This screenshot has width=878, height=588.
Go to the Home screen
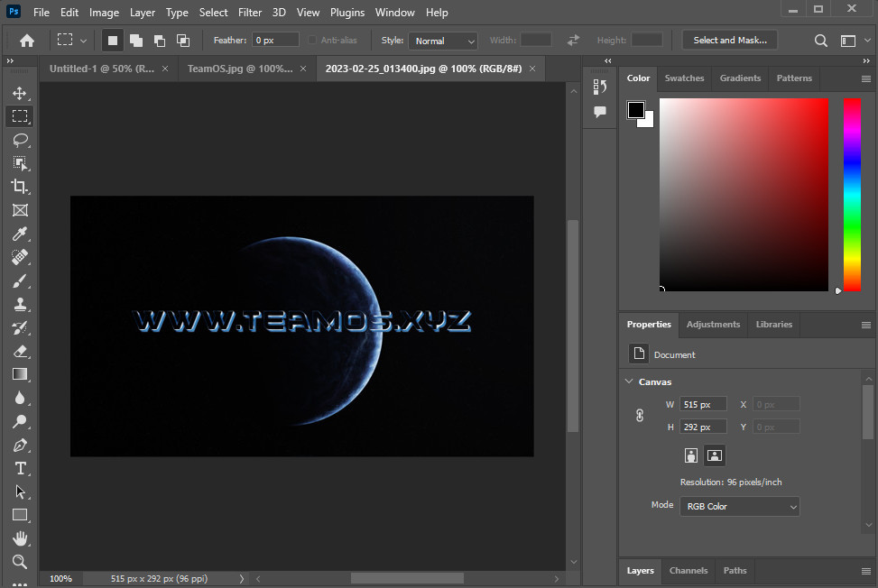pyautogui.click(x=27, y=41)
